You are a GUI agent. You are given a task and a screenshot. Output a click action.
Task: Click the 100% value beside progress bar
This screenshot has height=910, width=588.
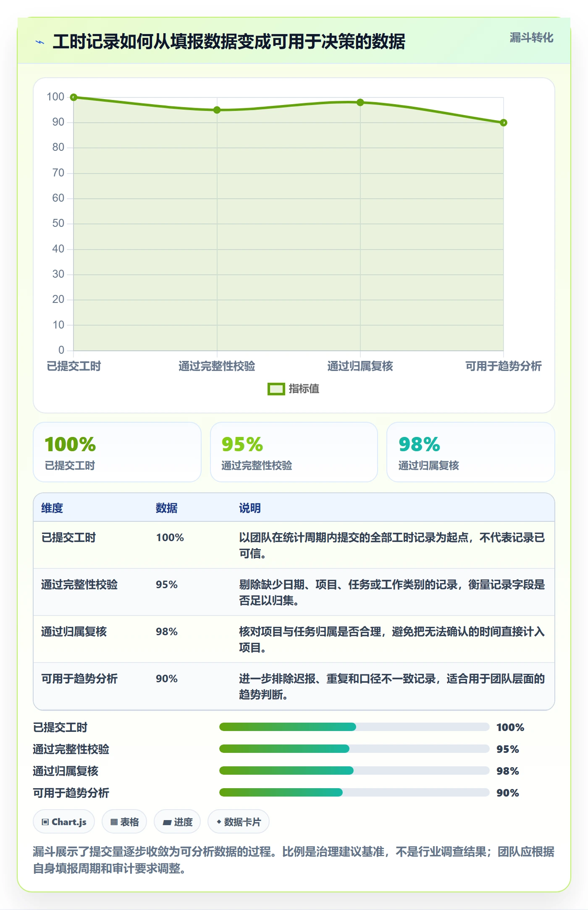510,728
